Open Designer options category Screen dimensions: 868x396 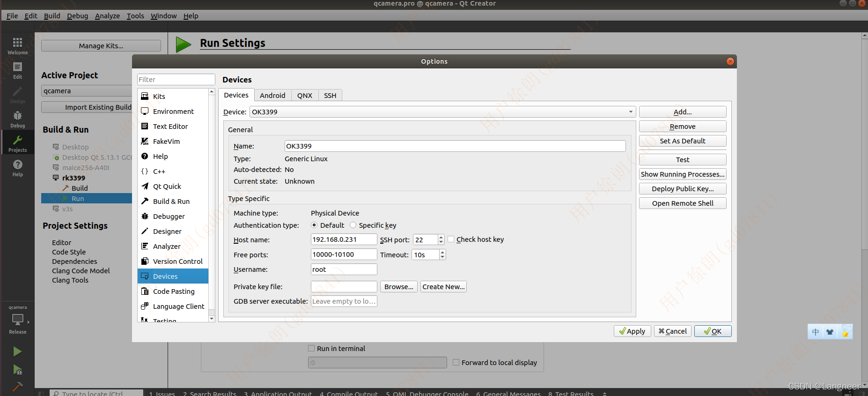click(x=173, y=231)
